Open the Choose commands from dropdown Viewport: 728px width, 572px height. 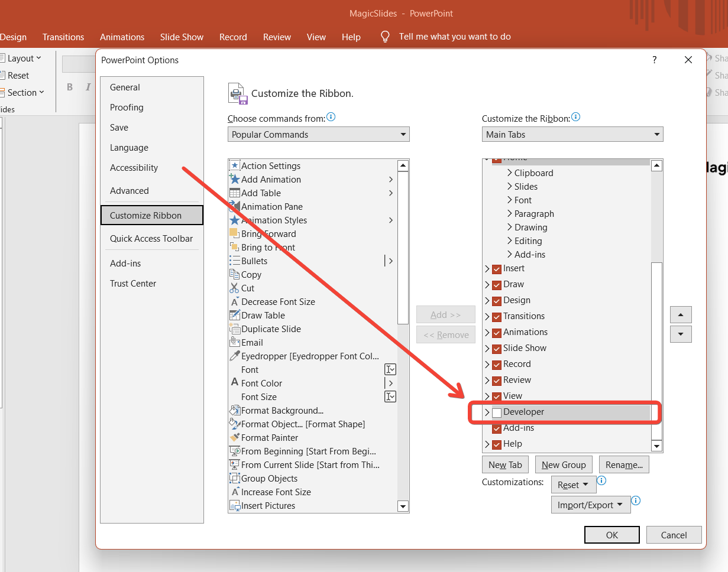(318, 135)
